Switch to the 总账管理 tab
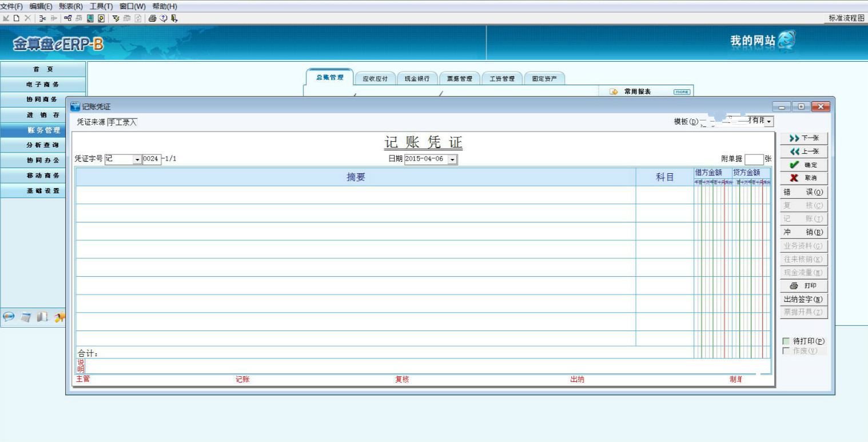The height and width of the screenshot is (442, 868). coord(330,77)
